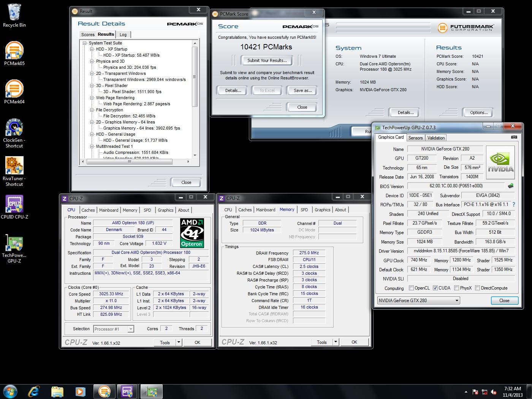Click the left CPU-Z window title icon
The height and width of the screenshot is (399, 532).
65,198
